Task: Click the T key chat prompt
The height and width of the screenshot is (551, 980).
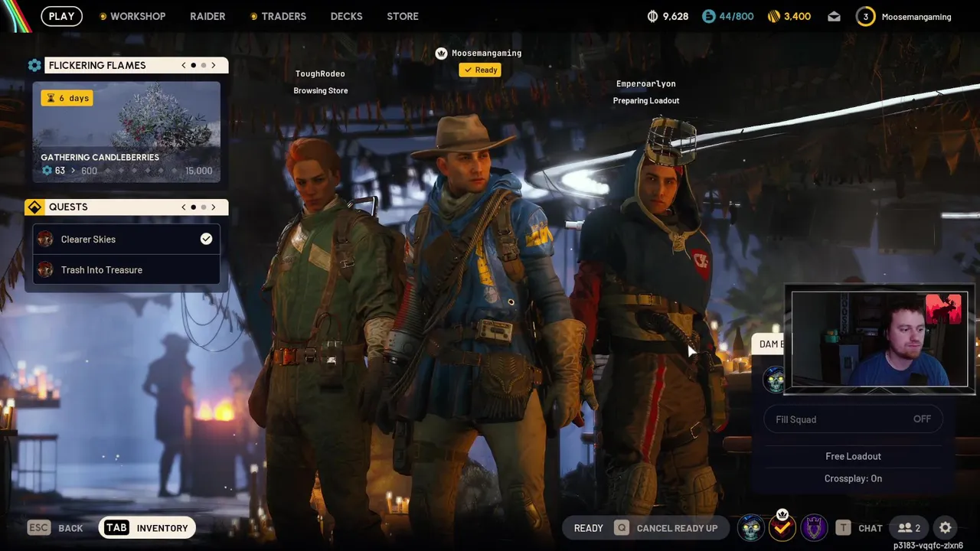Action: (843, 527)
